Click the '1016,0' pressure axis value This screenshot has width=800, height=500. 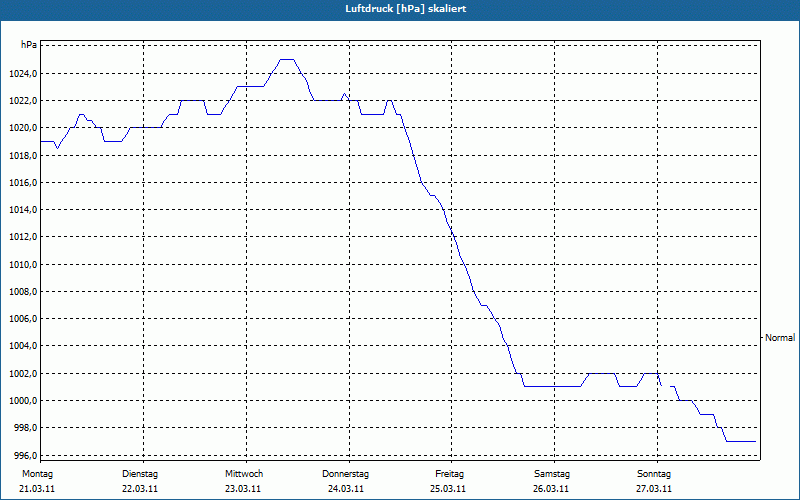(23, 182)
